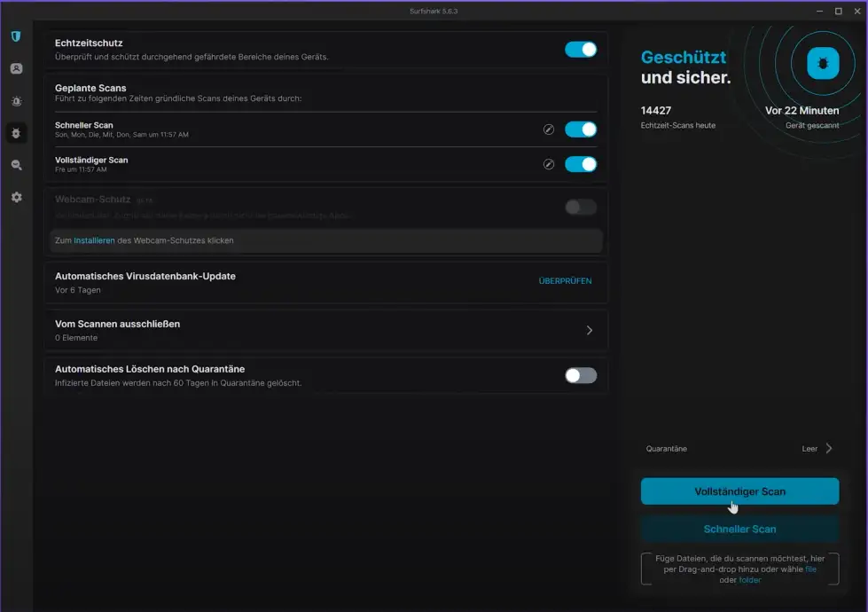Enable Automatisches Löschen nach Quarantäne
The width and height of the screenshot is (868, 612).
tap(581, 375)
